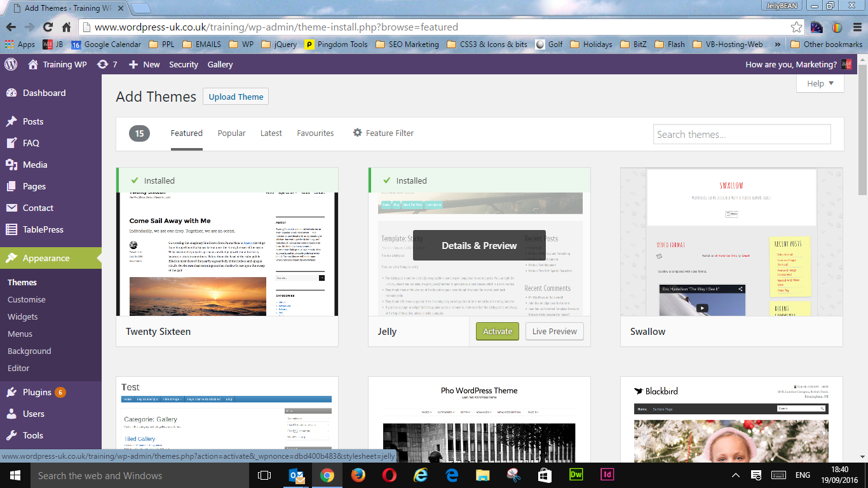
Task: Click the Training WP site name link
Action: (57, 64)
